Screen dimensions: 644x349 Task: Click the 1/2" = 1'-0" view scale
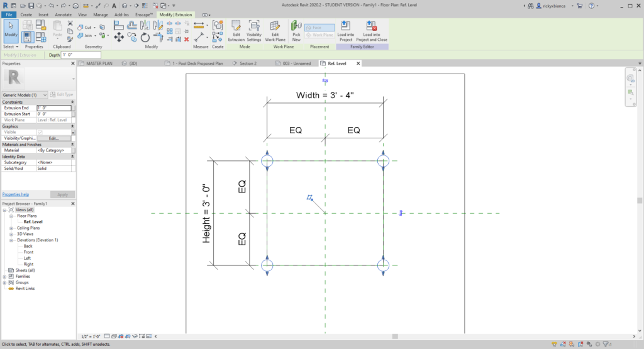91,336
